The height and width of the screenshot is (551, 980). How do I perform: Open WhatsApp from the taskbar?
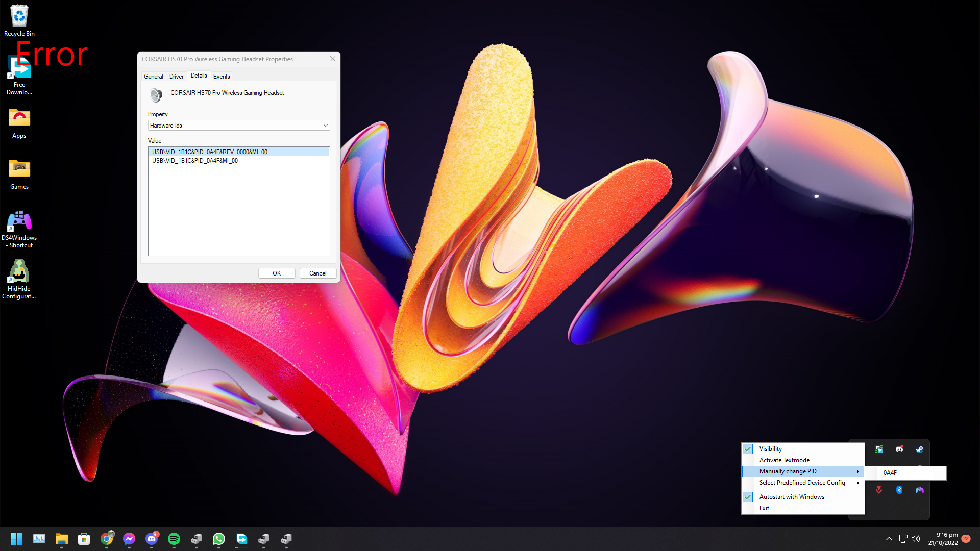coord(219,539)
